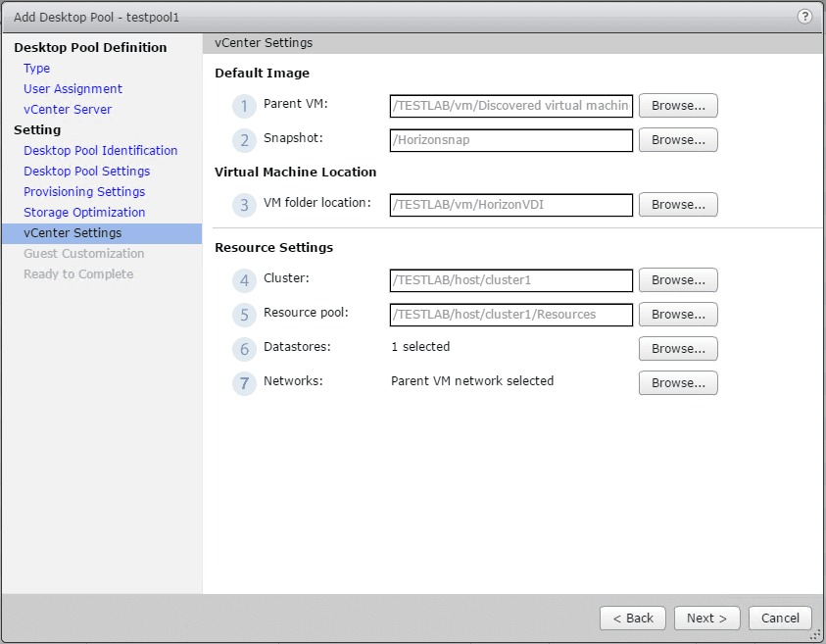This screenshot has height=644, width=826.
Task: Open the User Assignment step
Action: [73, 89]
